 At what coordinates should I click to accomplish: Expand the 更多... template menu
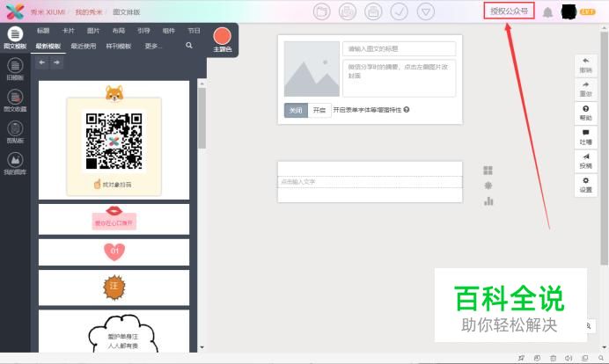[153, 47]
